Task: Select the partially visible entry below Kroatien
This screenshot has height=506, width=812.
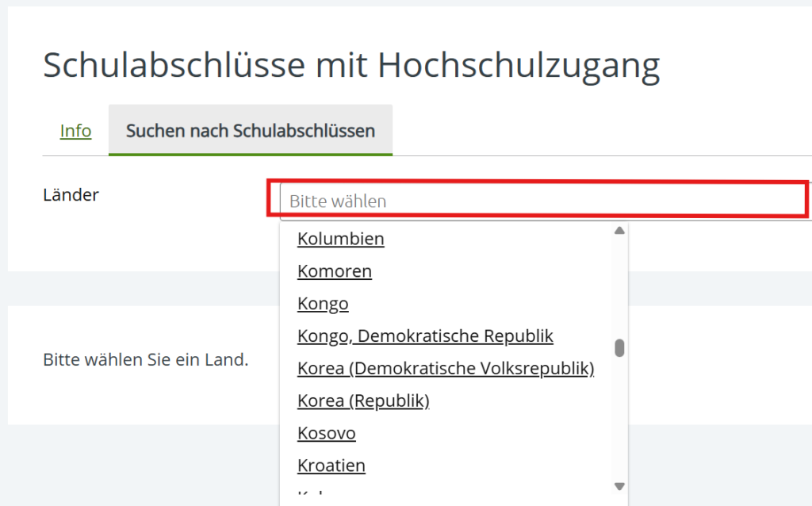Action: click(313, 496)
